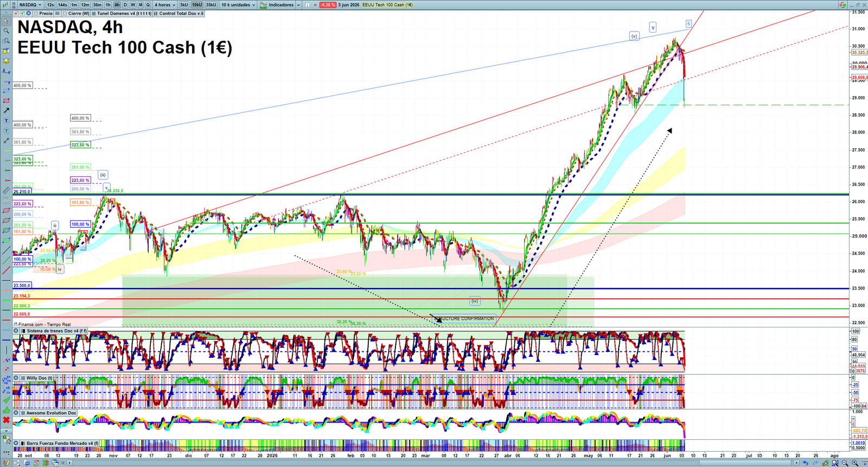Select the D daily timeframe
This screenshot has width=868, height=467.
point(125,5)
